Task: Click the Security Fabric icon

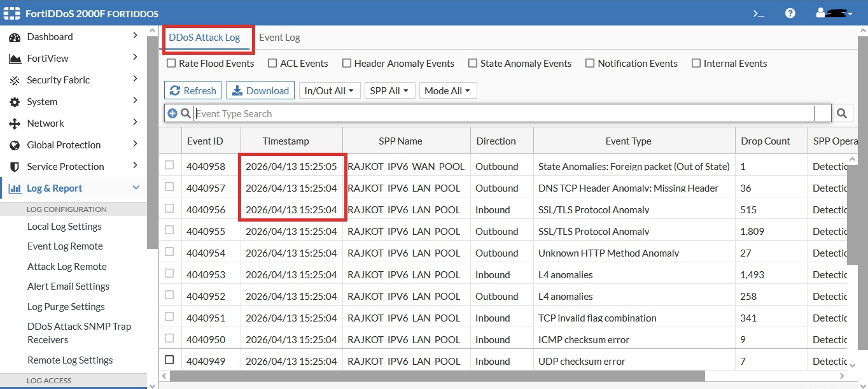Action: tap(15, 80)
